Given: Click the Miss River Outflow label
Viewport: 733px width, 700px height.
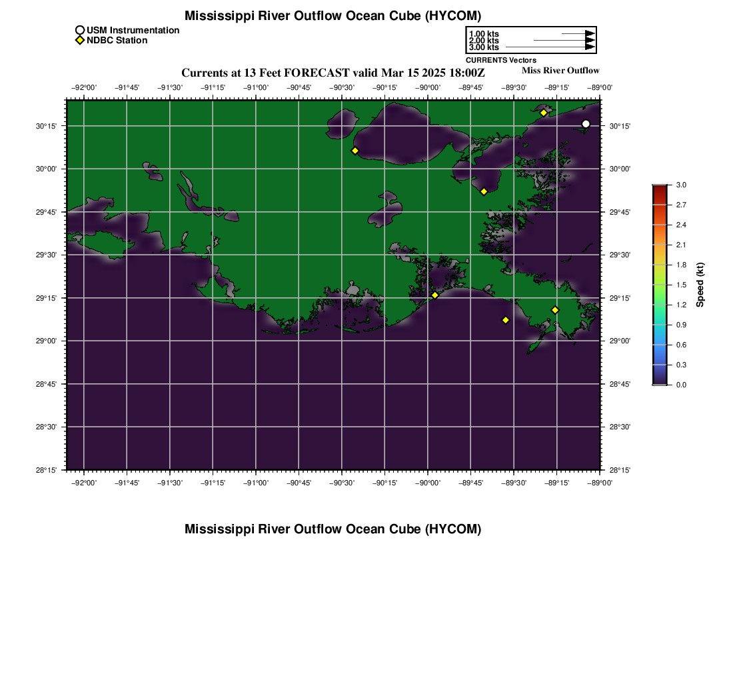Looking at the screenshot, I should (x=560, y=71).
